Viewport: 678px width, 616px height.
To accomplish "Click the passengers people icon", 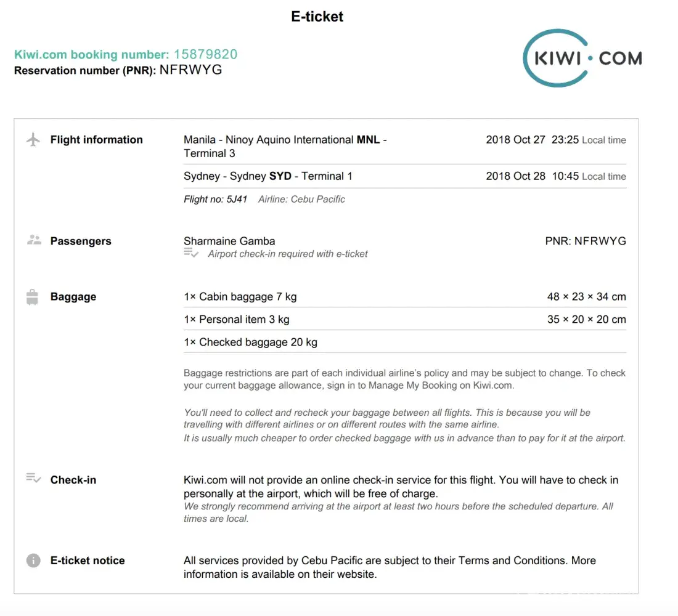I will [33, 240].
